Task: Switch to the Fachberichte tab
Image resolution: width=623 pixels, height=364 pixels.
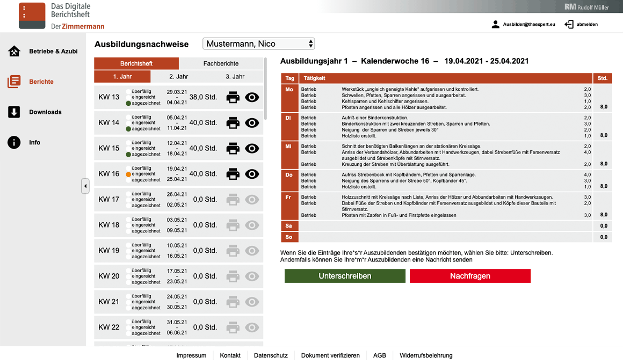Action: tap(220, 63)
